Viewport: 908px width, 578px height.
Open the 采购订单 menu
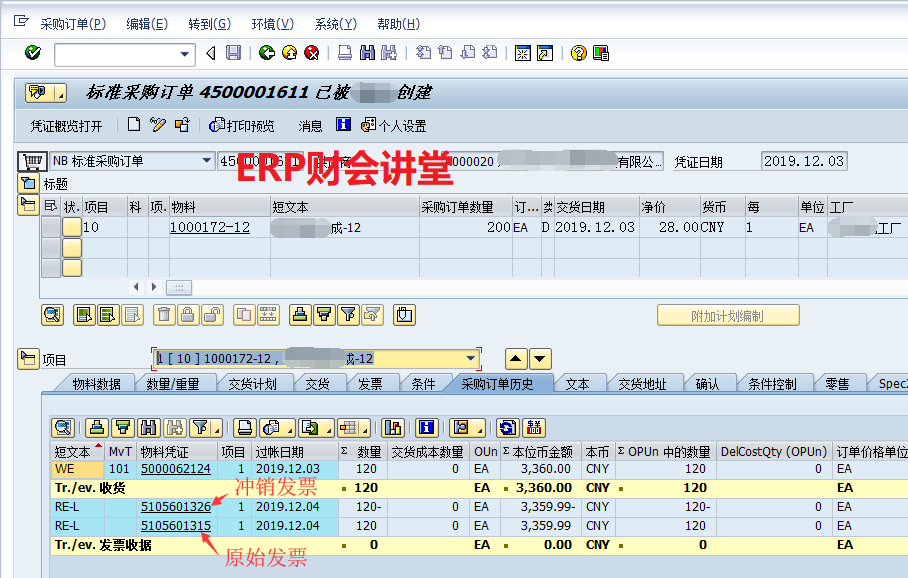coord(72,24)
